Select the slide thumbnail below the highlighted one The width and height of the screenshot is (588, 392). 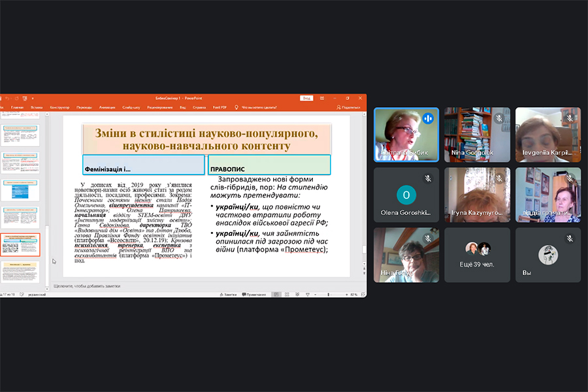point(20,272)
